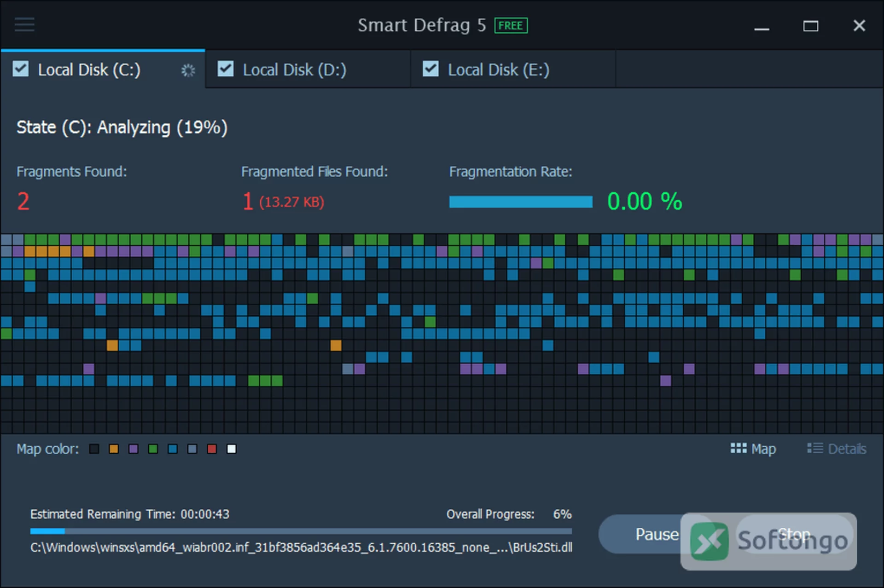
Task: Open the hamburger menu icon
Action: point(24,25)
